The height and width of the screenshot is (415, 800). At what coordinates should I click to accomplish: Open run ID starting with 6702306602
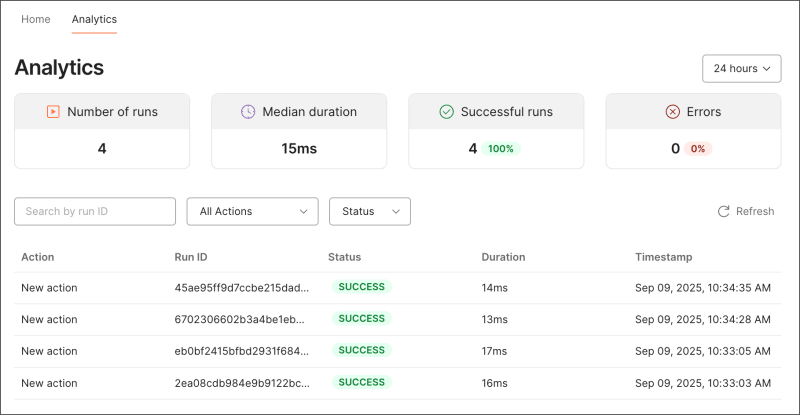(239, 319)
